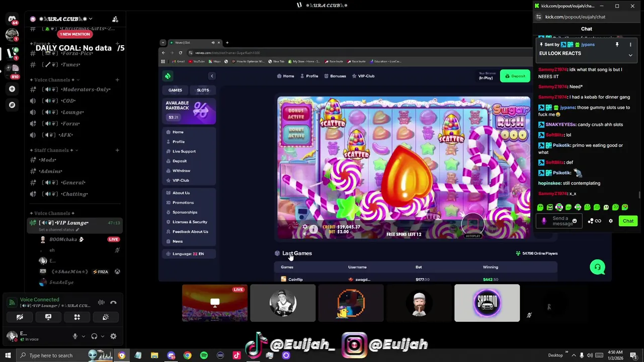Select the SHAEMIN participant tile
644x362 pixels.
point(487,303)
